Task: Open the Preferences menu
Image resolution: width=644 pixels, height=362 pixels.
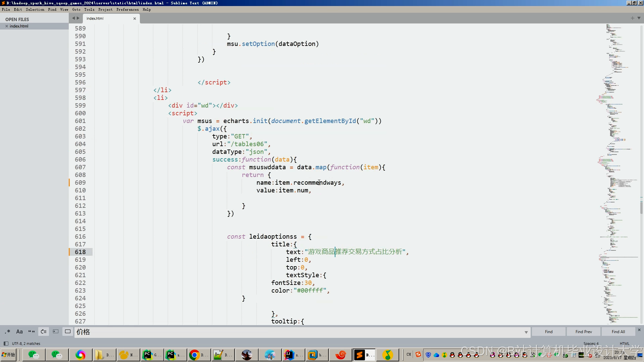Action: click(x=127, y=9)
